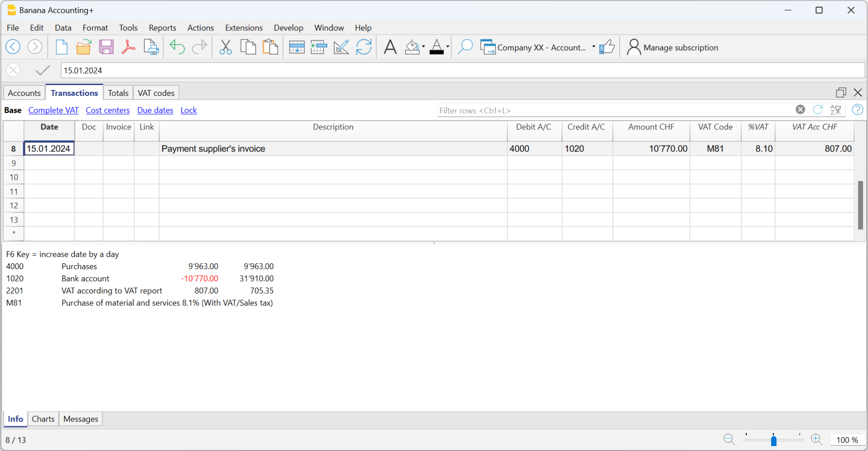
Task: Switch to the Accounts tab
Action: click(x=24, y=93)
